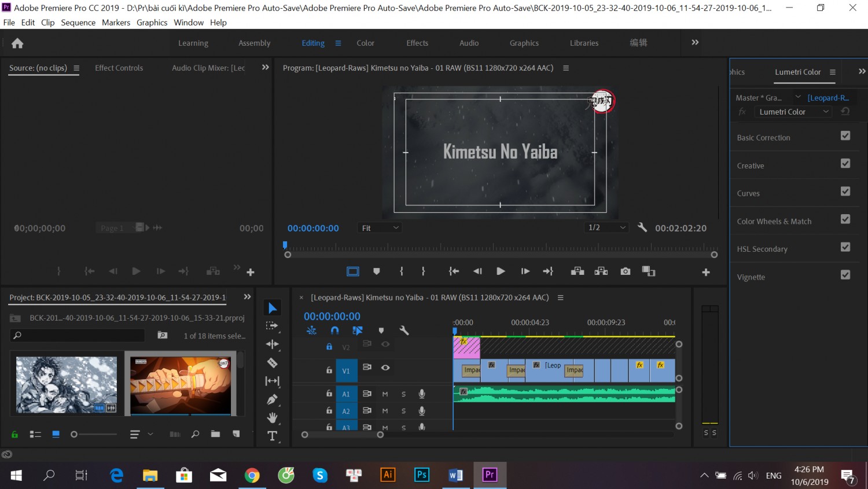This screenshot has width=868, height=489.
Task: Disable the Vignette checkbox
Action: [x=845, y=275]
